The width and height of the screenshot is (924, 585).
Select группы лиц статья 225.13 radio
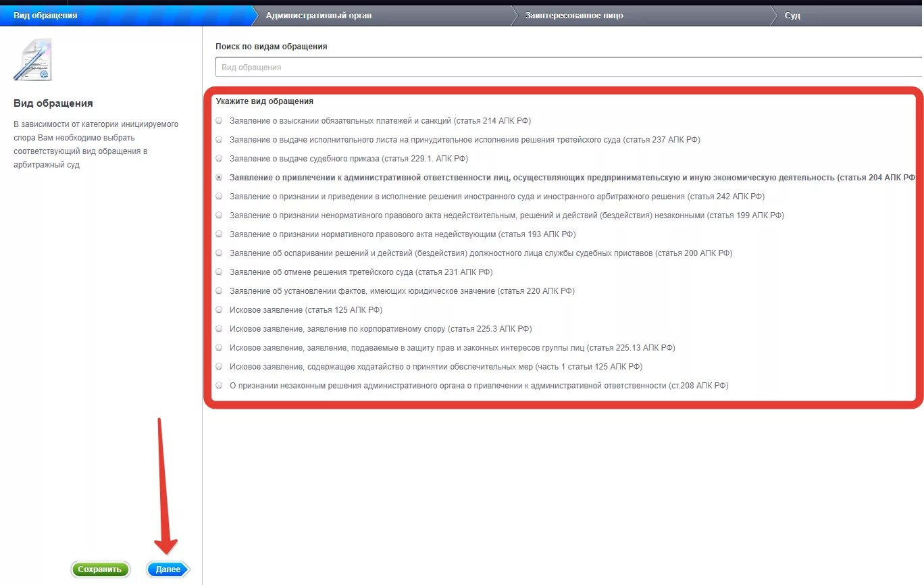[219, 348]
